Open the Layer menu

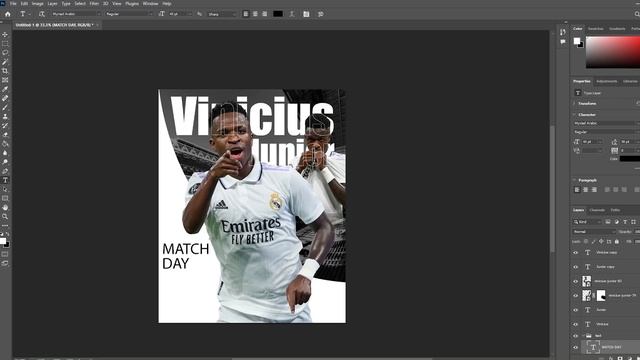click(x=52, y=4)
